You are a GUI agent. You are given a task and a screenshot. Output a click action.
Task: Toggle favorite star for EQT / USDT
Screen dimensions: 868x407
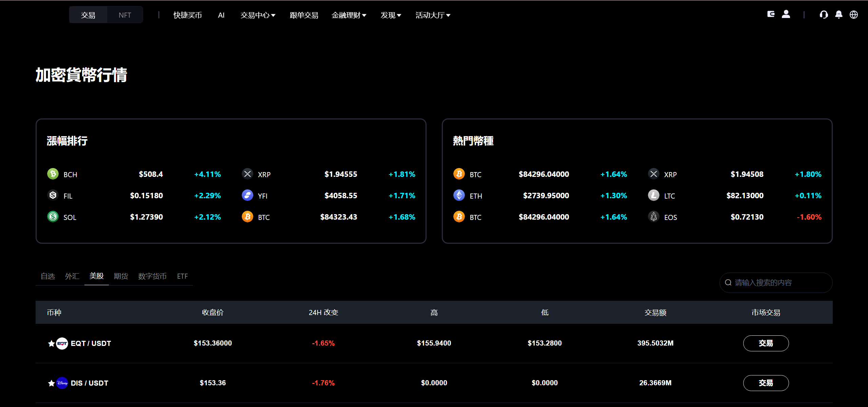tap(51, 344)
